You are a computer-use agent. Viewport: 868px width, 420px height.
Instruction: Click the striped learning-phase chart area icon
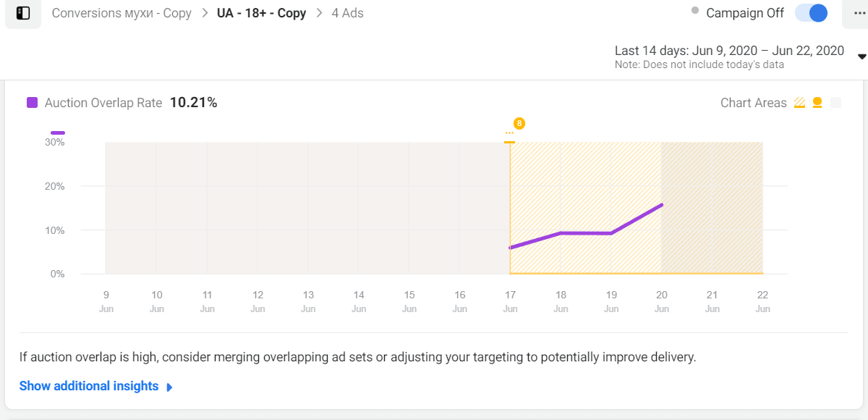[x=800, y=103]
